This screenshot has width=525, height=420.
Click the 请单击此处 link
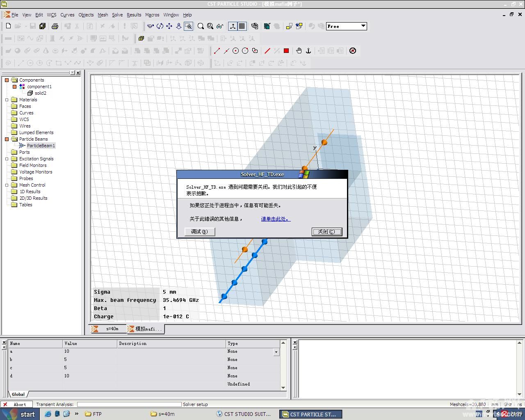(x=276, y=219)
